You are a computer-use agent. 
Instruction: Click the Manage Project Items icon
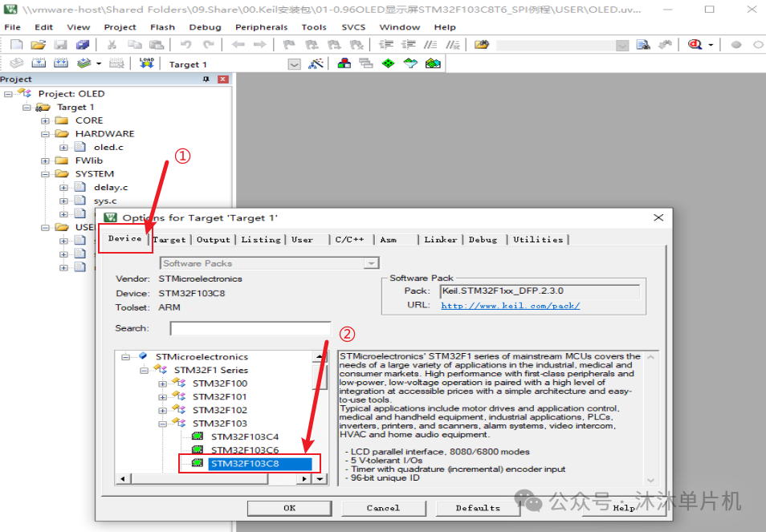click(x=344, y=63)
